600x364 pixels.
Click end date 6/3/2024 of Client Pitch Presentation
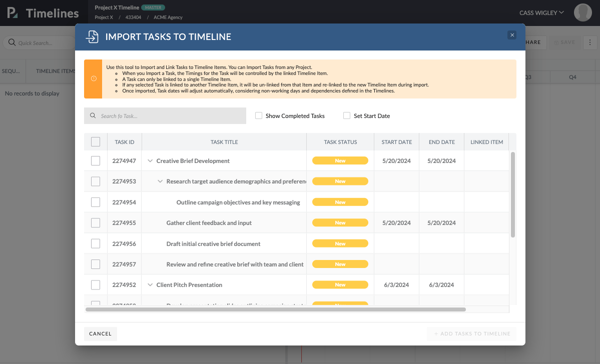pyautogui.click(x=441, y=285)
